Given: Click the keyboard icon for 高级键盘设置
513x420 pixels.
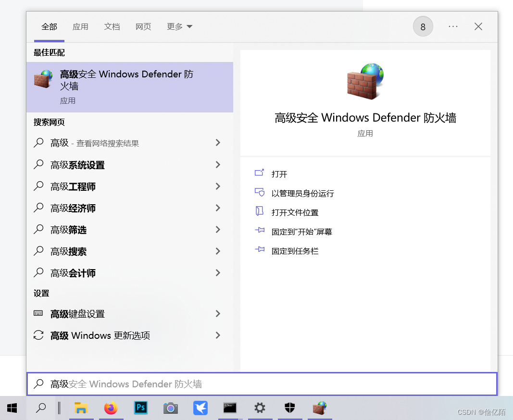Looking at the screenshot, I should tap(38, 313).
